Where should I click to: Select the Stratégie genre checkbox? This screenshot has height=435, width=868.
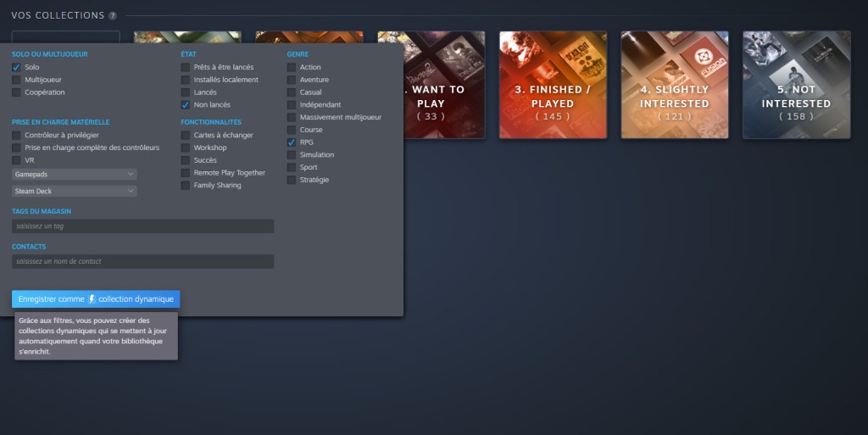coord(292,180)
